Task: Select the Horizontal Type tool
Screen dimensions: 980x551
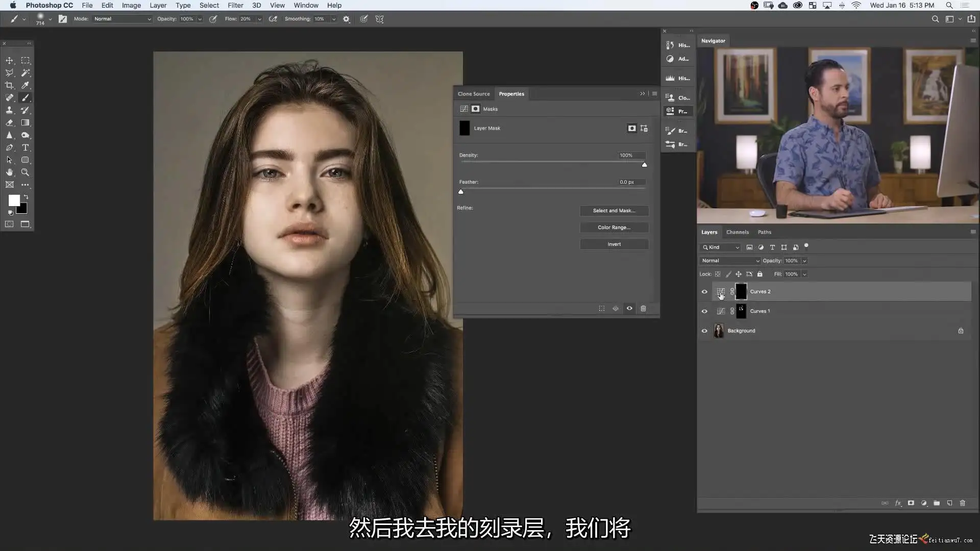Action: click(25, 148)
